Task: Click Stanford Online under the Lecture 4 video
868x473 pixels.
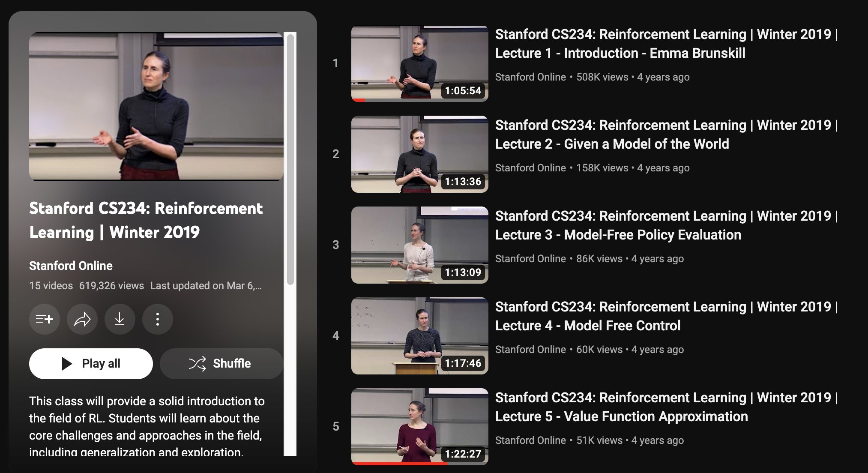Action: coord(530,350)
